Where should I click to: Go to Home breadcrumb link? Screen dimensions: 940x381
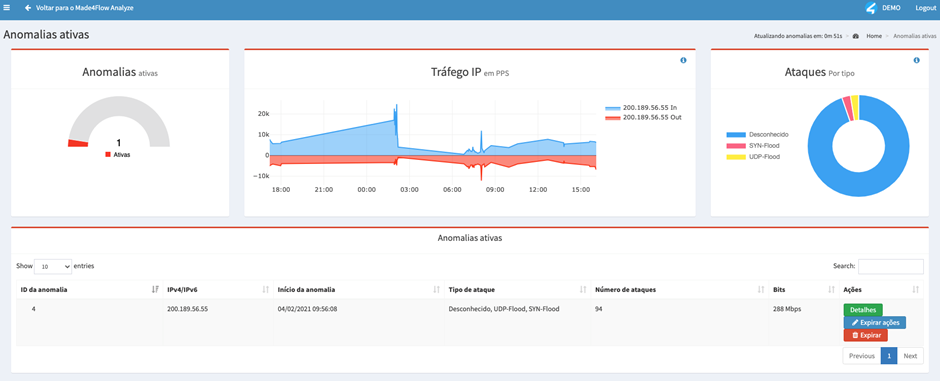[x=873, y=36]
